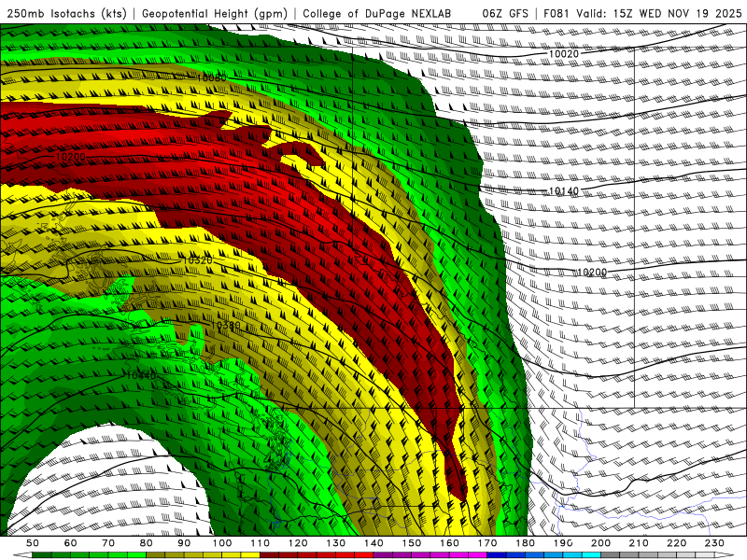This screenshot has width=747, height=560.
Task: Click the 100 kt value on color scale
Action: (222, 543)
